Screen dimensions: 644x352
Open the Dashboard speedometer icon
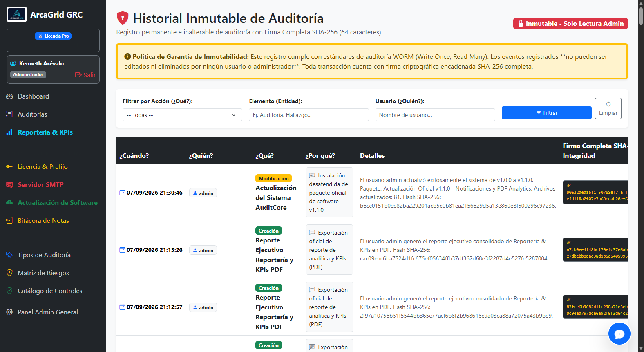9,96
